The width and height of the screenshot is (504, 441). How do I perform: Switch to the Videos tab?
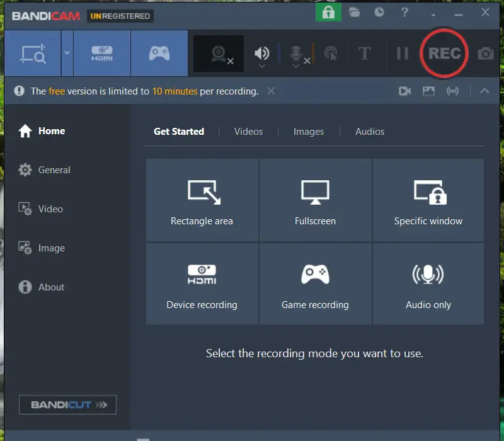[248, 131]
